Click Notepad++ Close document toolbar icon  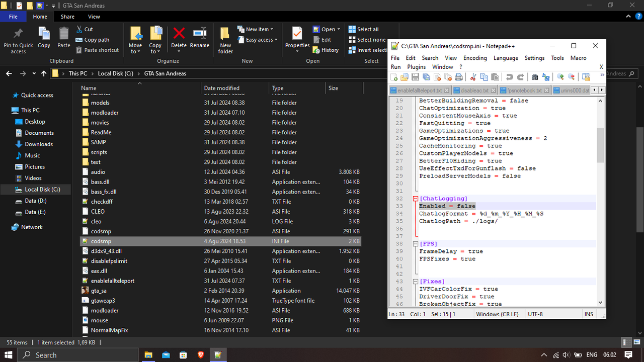point(437,77)
